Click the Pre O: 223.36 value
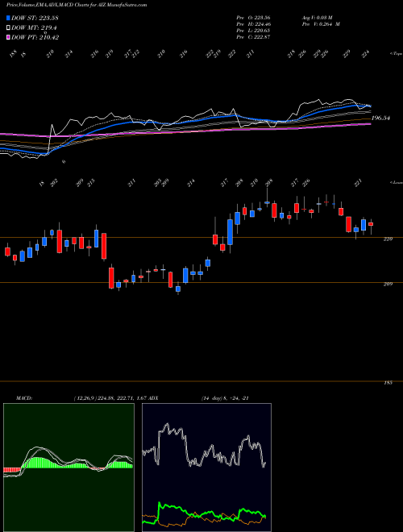This screenshot has height=532, width=403. [253, 18]
